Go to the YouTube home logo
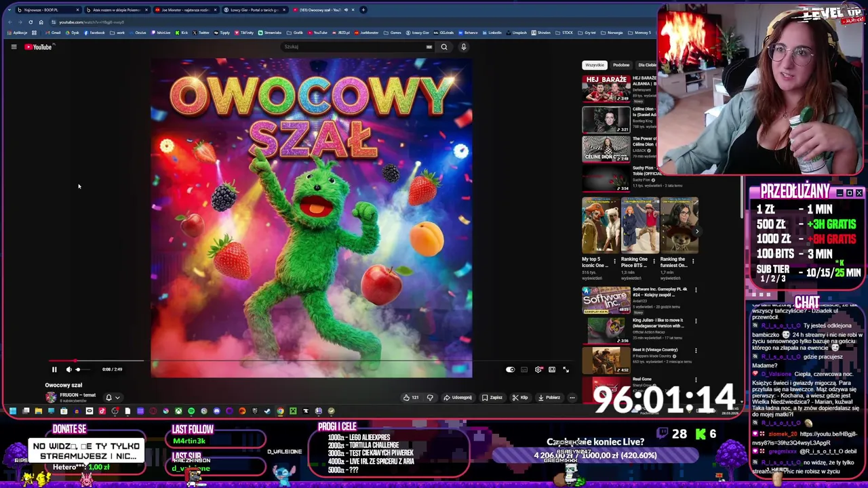 click(x=39, y=47)
